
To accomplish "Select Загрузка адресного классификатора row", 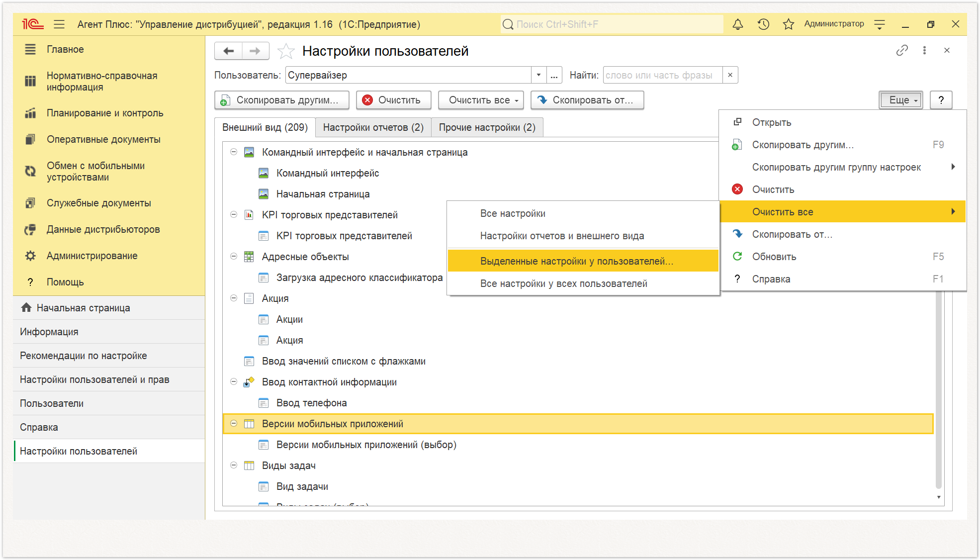I will [359, 278].
